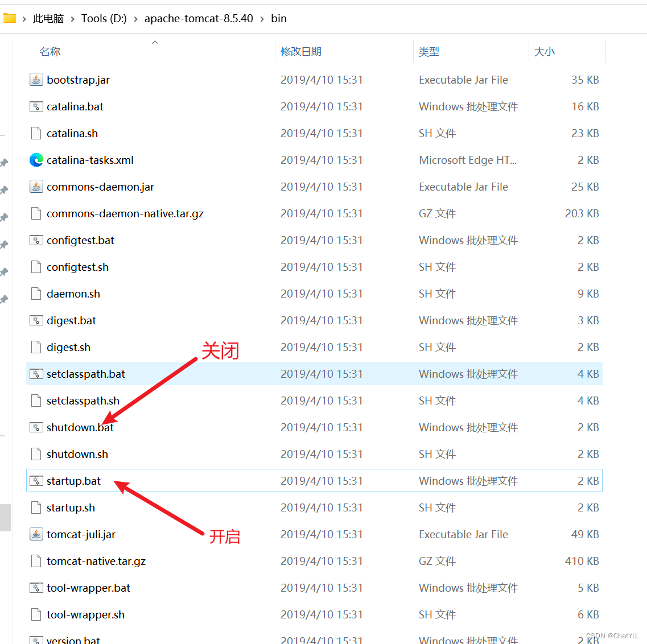The height and width of the screenshot is (644, 647).
Task: Select the tomcat-native.tar.gz file name
Action: click(96, 561)
